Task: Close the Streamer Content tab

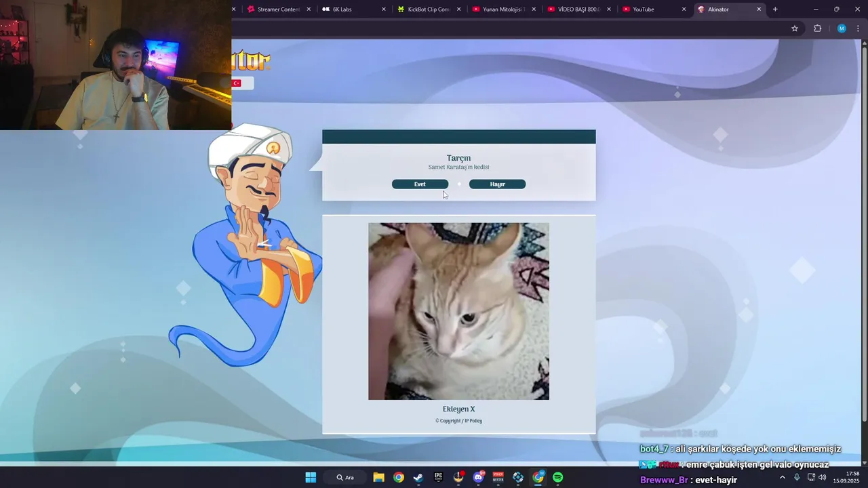Action: 309,9
